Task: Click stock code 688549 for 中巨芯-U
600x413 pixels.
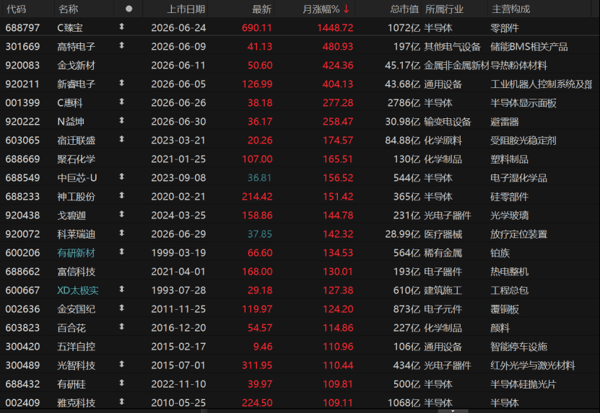Action: [x=23, y=178]
